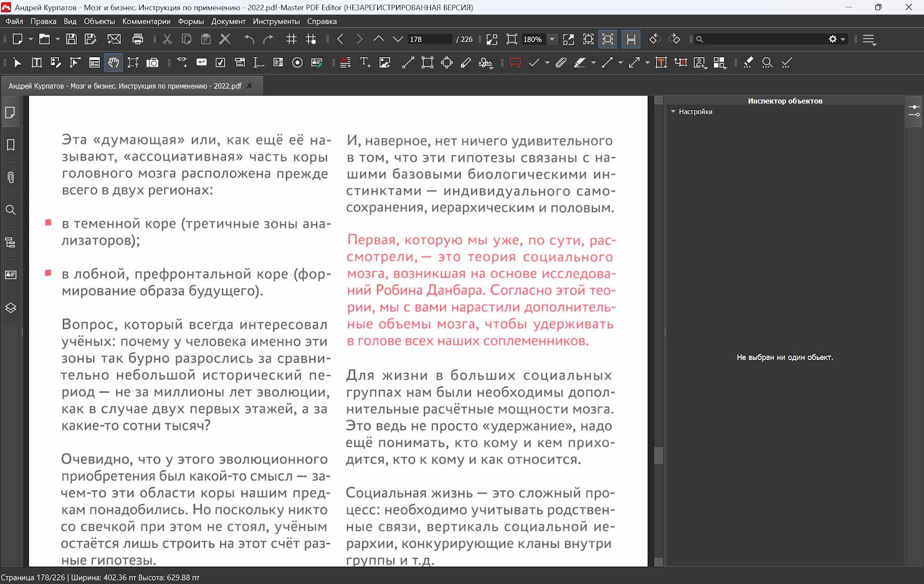The width and height of the screenshot is (924, 584).
Task: Click the Save document floppy disk icon
Action: [72, 39]
